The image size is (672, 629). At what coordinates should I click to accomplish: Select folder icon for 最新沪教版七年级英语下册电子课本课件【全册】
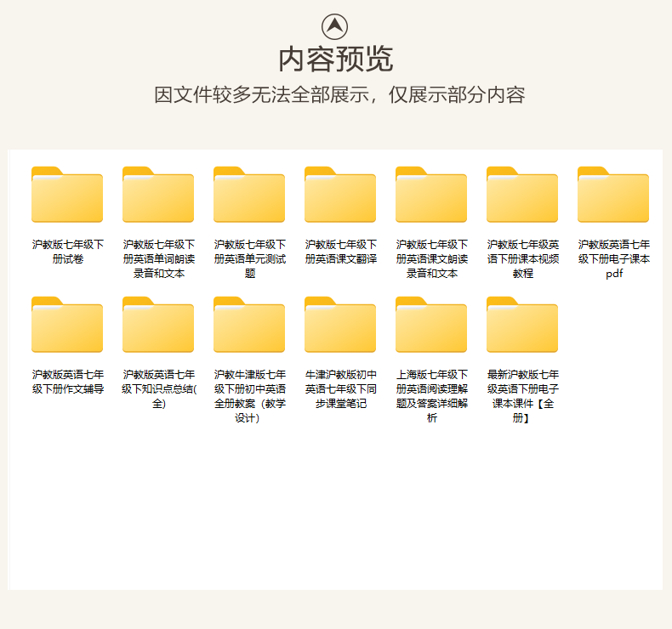[522, 325]
